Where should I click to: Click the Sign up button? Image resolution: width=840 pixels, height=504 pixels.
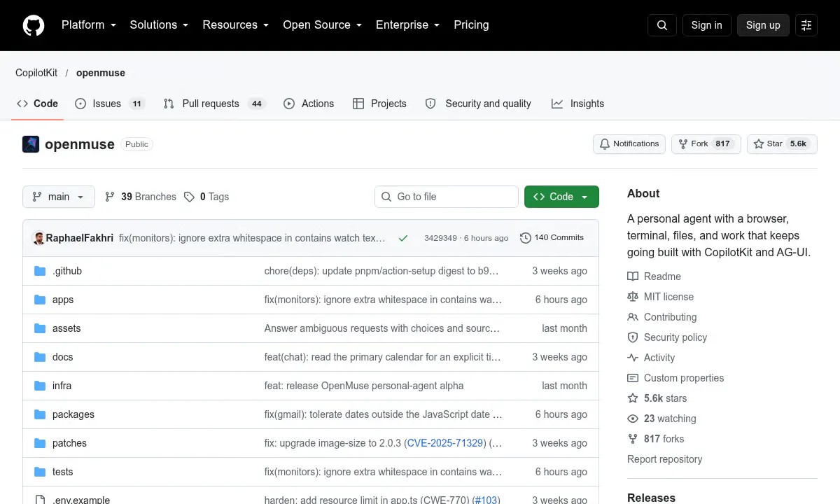point(763,25)
